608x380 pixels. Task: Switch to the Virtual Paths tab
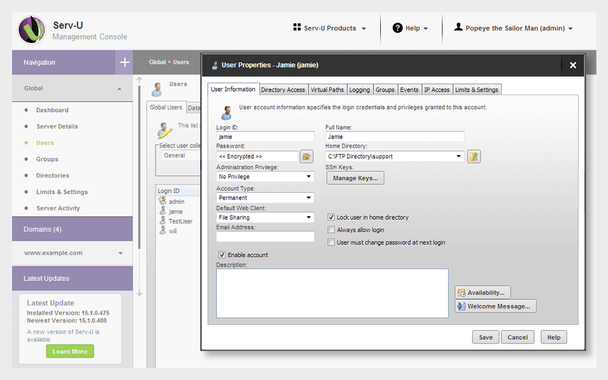[x=327, y=90]
